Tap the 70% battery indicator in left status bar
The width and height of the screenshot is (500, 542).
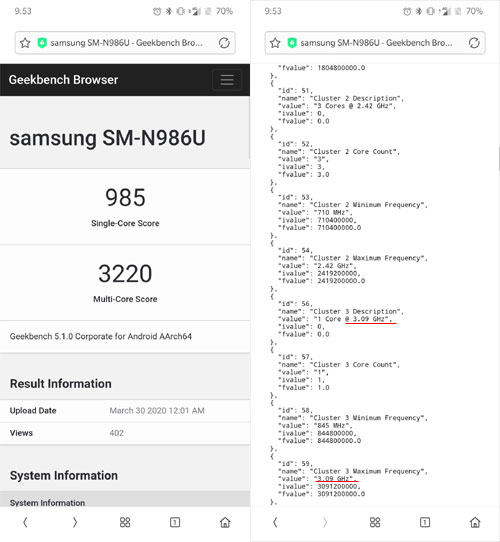click(x=224, y=11)
